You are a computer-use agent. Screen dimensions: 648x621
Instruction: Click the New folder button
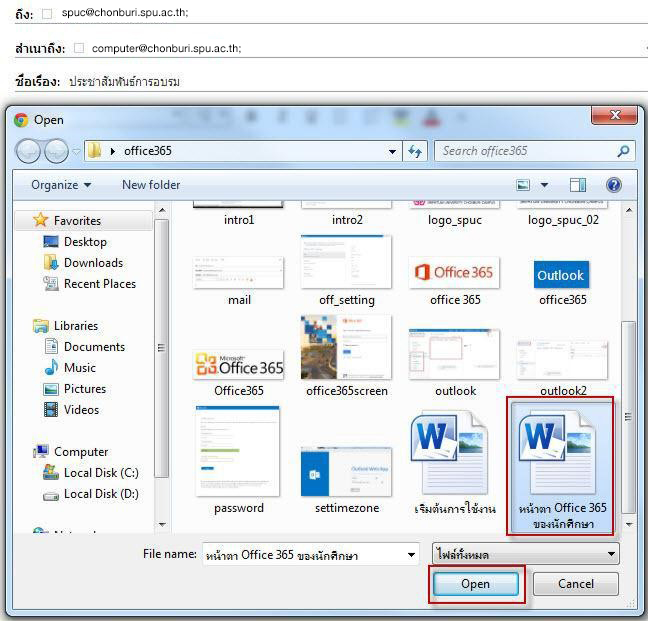point(151,185)
